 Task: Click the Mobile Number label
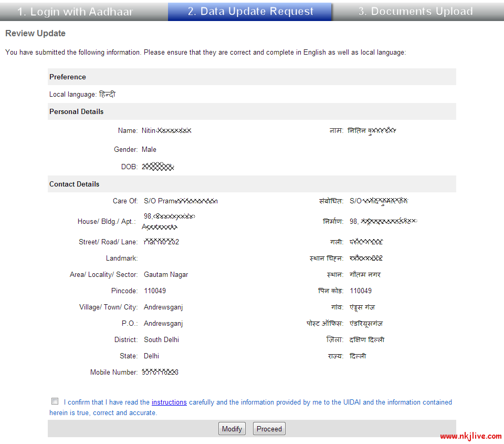point(114,372)
